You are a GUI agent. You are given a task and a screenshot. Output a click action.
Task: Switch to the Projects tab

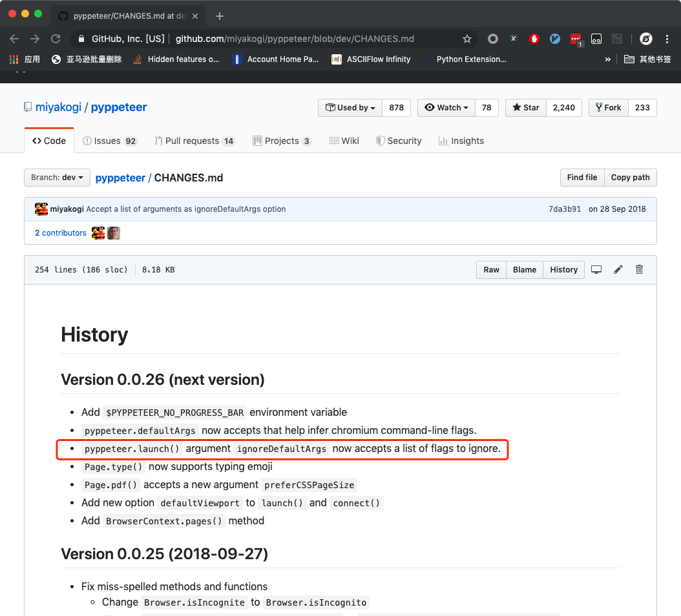tap(282, 141)
